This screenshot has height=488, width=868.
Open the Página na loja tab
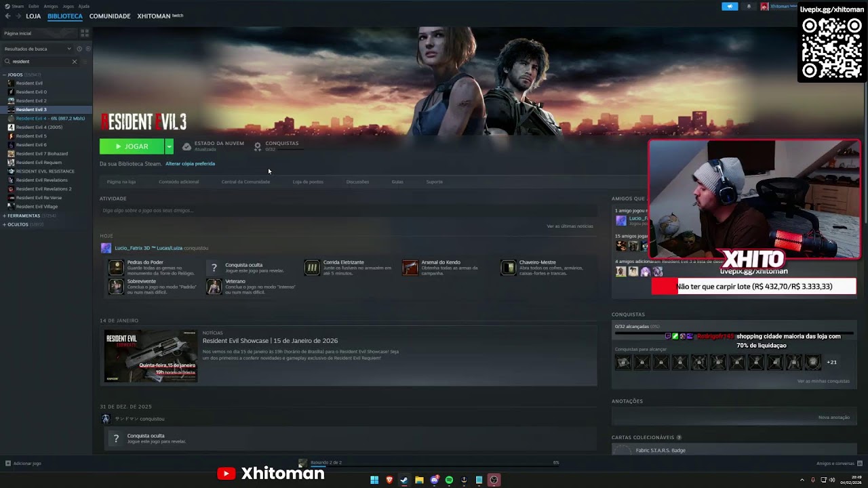coord(121,182)
